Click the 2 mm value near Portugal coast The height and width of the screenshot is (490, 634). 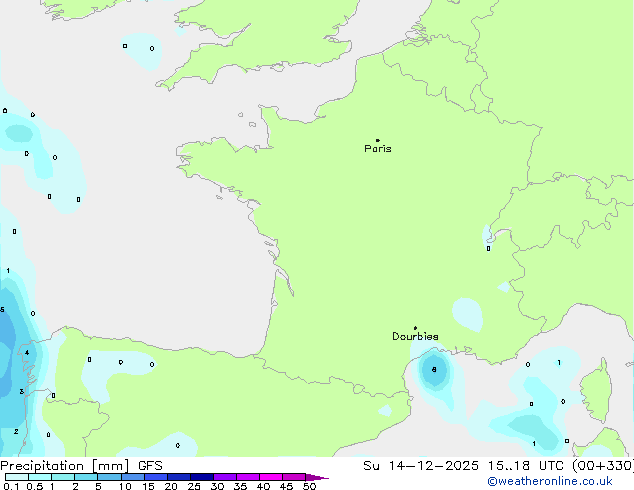pos(16,431)
